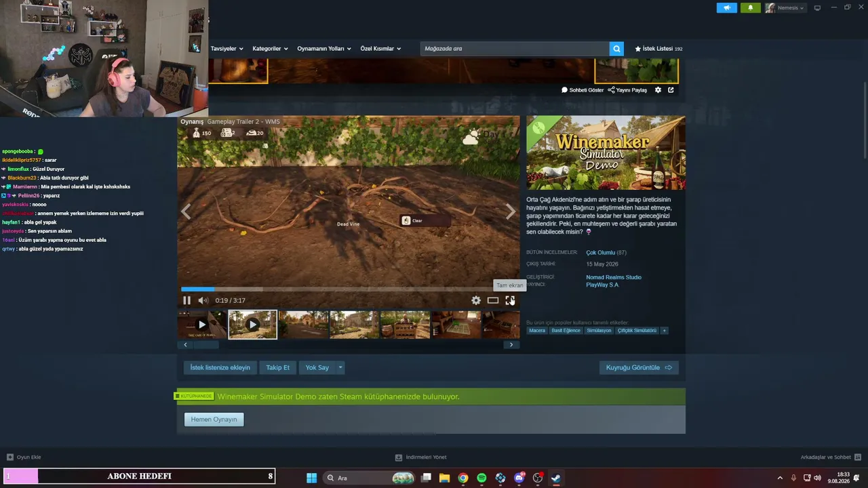Click the plus button to add tags
868x488 pixels.
[x=665, y=331]
